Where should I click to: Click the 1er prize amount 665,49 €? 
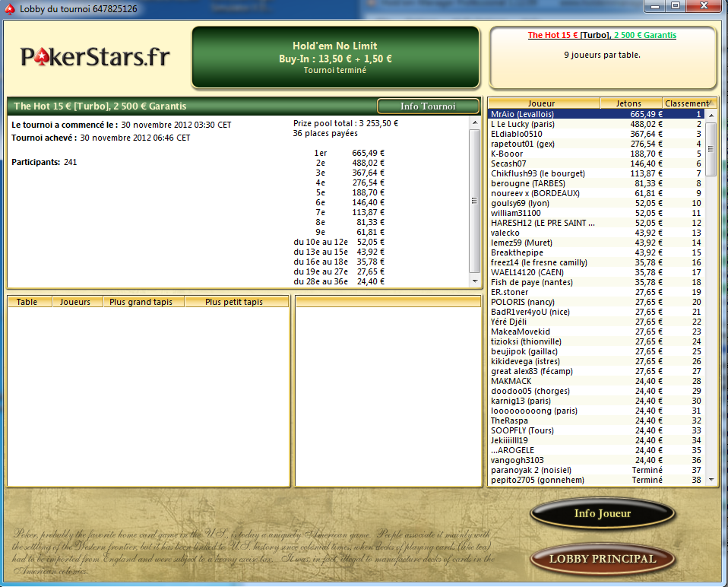pos(368,154)
